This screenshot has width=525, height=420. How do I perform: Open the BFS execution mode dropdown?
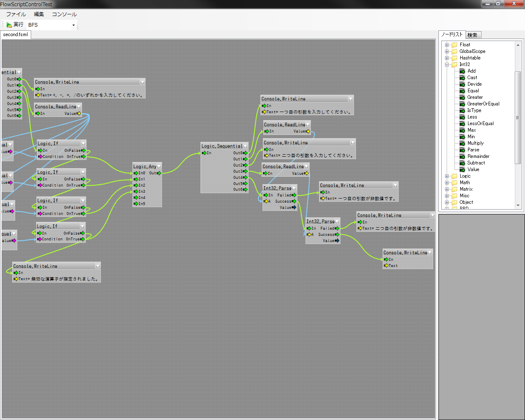(x=73, y=25)
